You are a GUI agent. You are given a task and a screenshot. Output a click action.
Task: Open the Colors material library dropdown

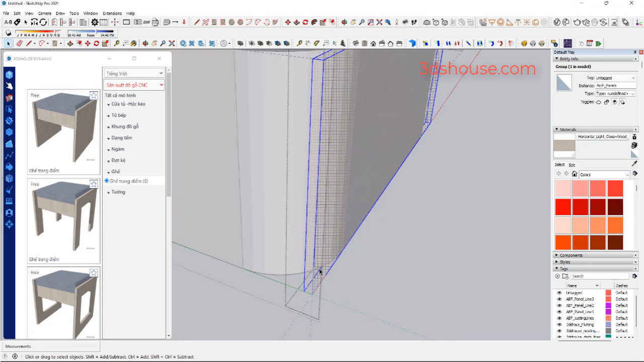pyautogui.click(x=604, y=174)
